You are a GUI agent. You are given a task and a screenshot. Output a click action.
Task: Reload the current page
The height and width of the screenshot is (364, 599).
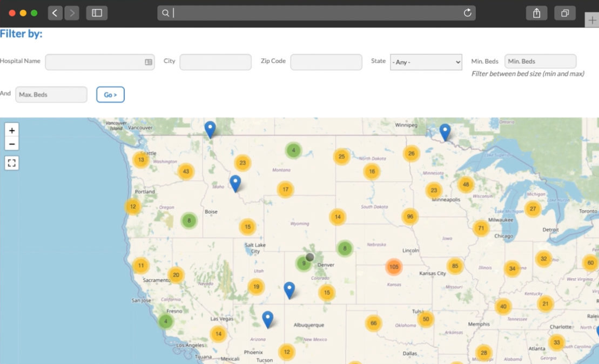coord(467,12)
